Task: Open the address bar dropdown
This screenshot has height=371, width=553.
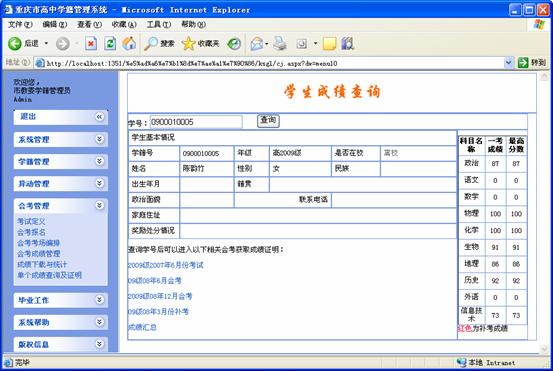Action: (x=508, y=63)
